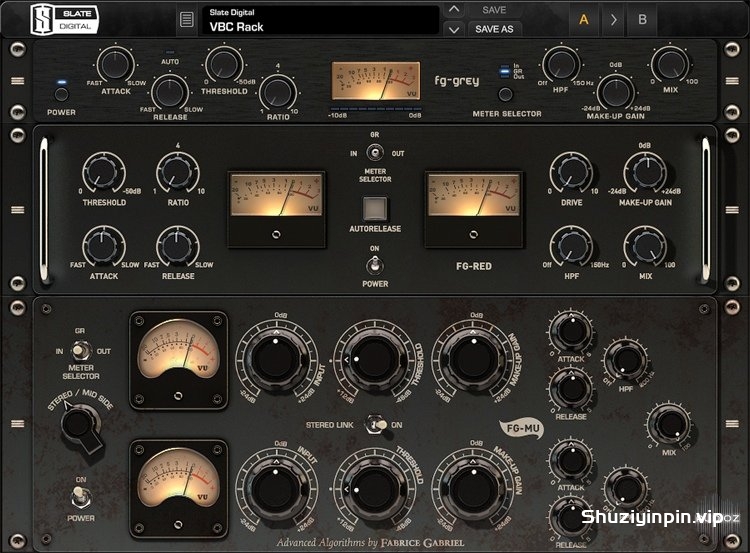The width and height of the screenshot is (750, 553).
Task: Open the preset list menu icon
Action: pos(187,20)
